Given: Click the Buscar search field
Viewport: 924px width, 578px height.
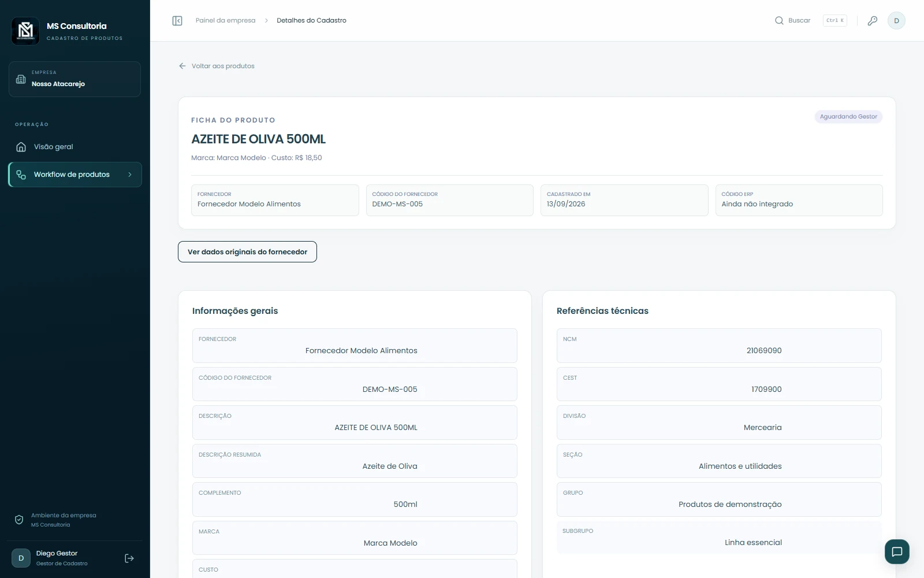Looking at the screenshot, I should (x=810, y=20).
